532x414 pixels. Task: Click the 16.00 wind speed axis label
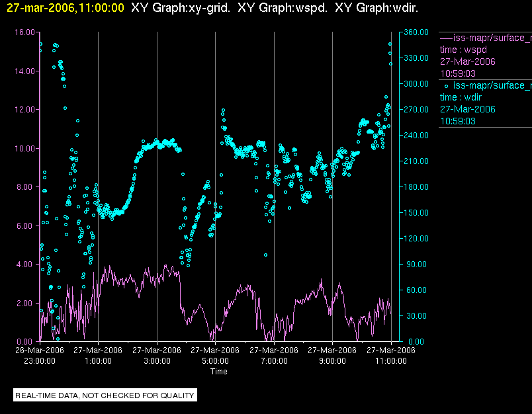pos(24,32)
